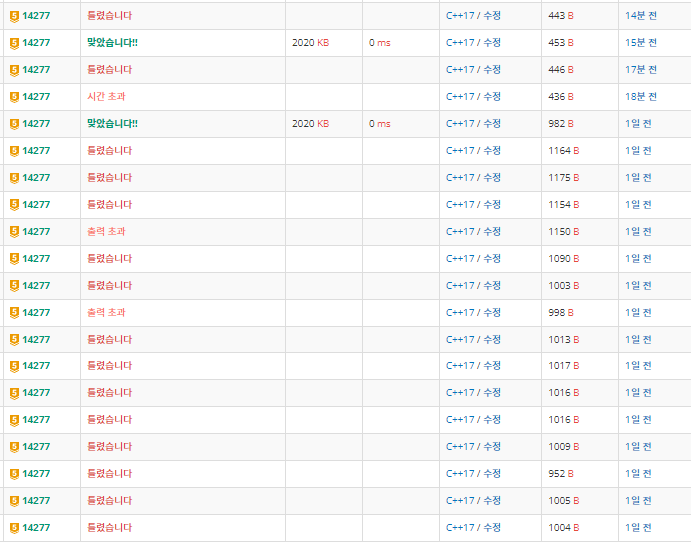691x543 pixels.
Task: Click 틀렸습니다 result in the 1090 B row
Action: [109, 259]
